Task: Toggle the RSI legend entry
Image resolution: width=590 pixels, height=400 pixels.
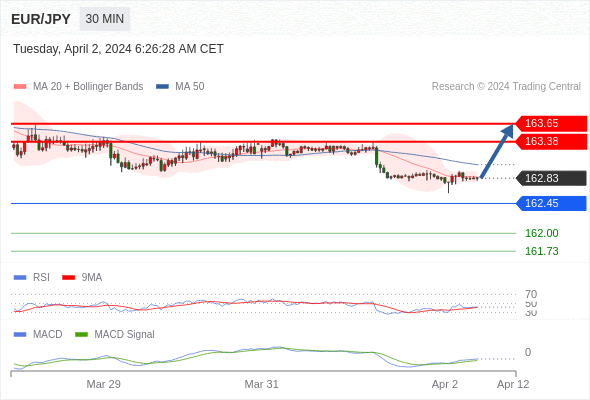Action: click(31, 277)
